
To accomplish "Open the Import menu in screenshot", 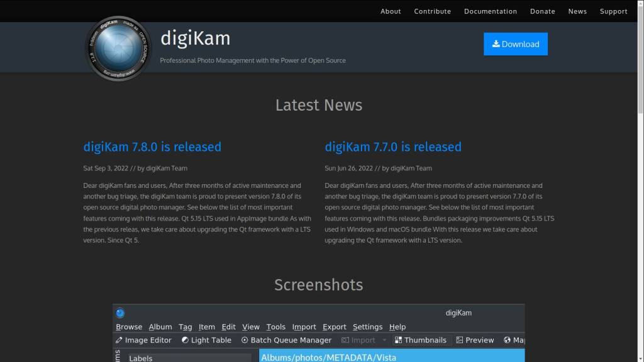I will tap(304, 327).
